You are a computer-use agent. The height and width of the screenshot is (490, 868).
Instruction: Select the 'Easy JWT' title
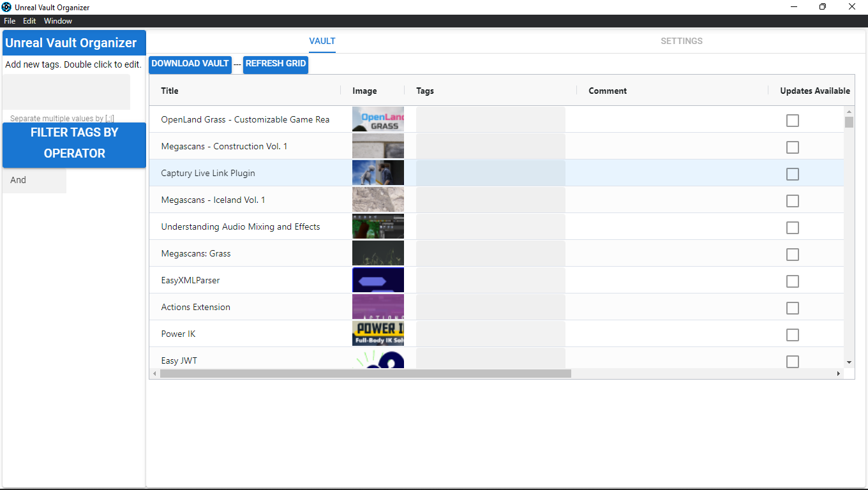coord(179,361)
